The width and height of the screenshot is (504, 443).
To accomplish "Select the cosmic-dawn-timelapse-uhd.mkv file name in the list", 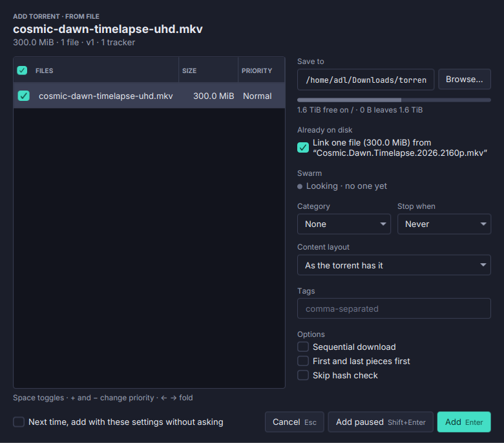I will [106, 96].
